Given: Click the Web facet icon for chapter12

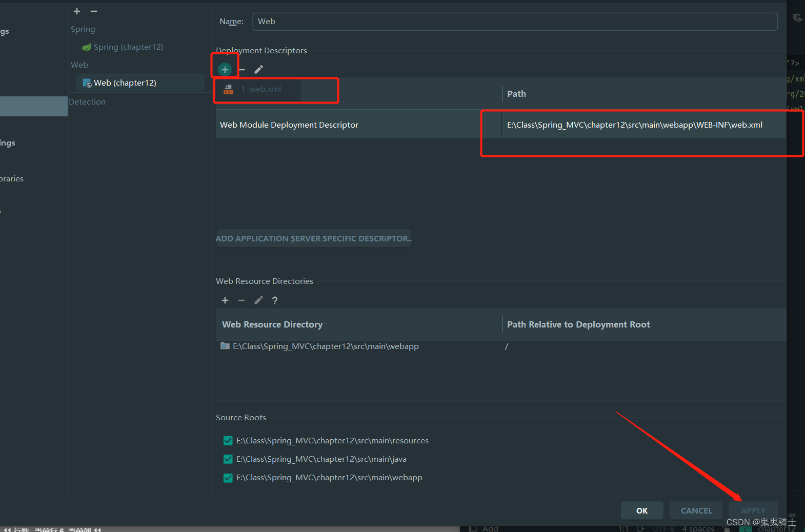Looking at the screenshot, I should pos(87,83).
